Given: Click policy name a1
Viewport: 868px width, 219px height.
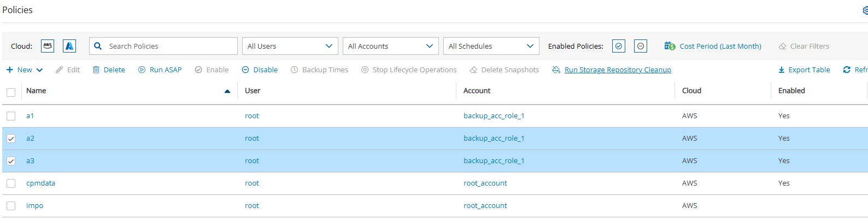Looking at the screenshot, I should [x=30, y=116].
